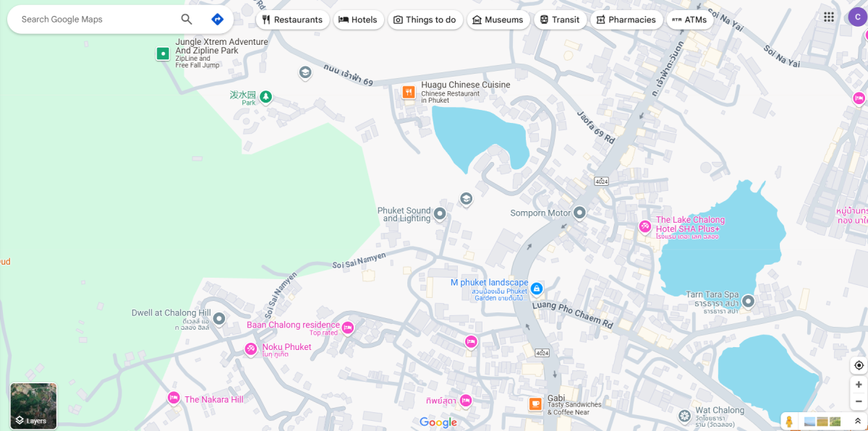Click the Jaofa 69 Rd label
The width and height of the screenshot is (868, 431).
pos(596,129)
